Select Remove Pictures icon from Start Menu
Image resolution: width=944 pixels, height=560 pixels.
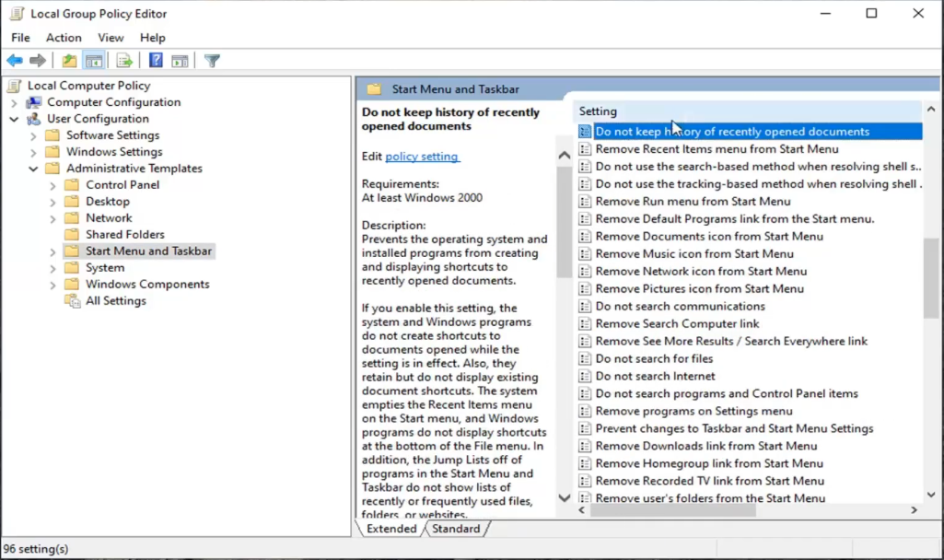(700, 288)
